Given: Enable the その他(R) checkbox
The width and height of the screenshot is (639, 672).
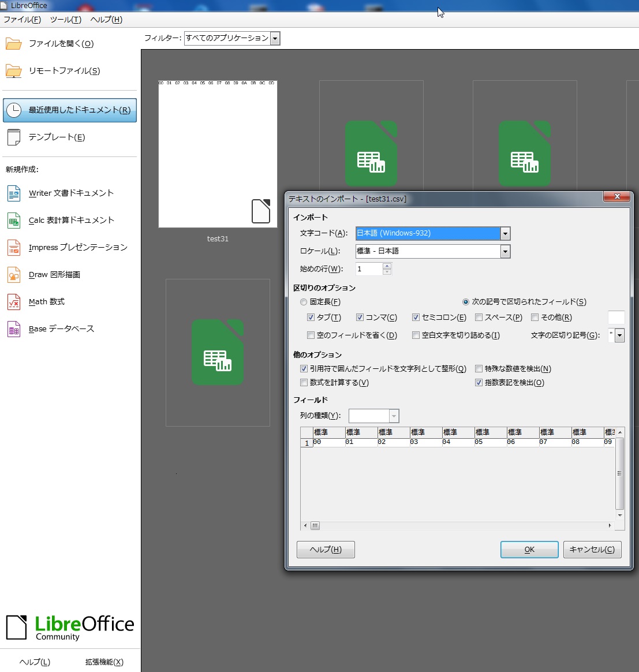Looking at the screenshot, I should (x=535, y=318).
